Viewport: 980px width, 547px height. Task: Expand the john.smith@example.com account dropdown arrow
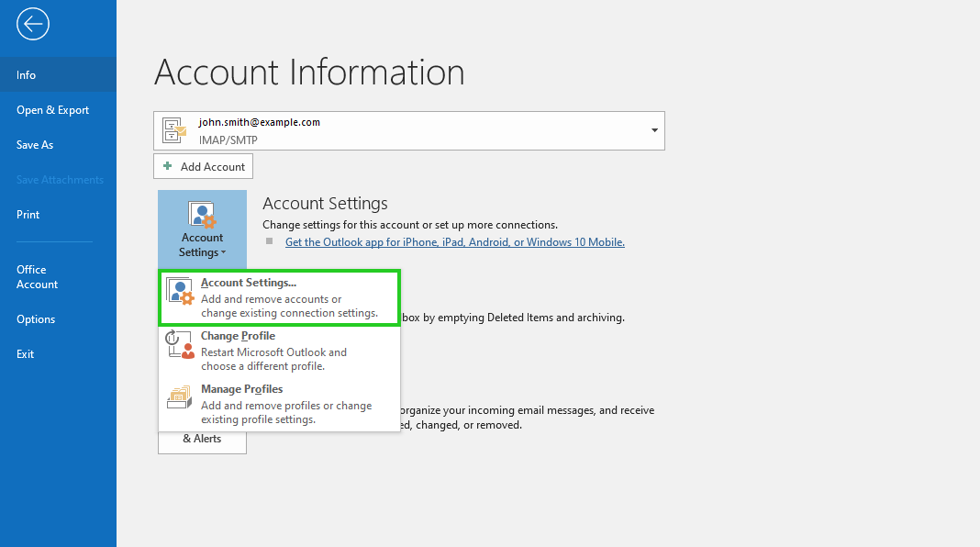coord(654,130)
